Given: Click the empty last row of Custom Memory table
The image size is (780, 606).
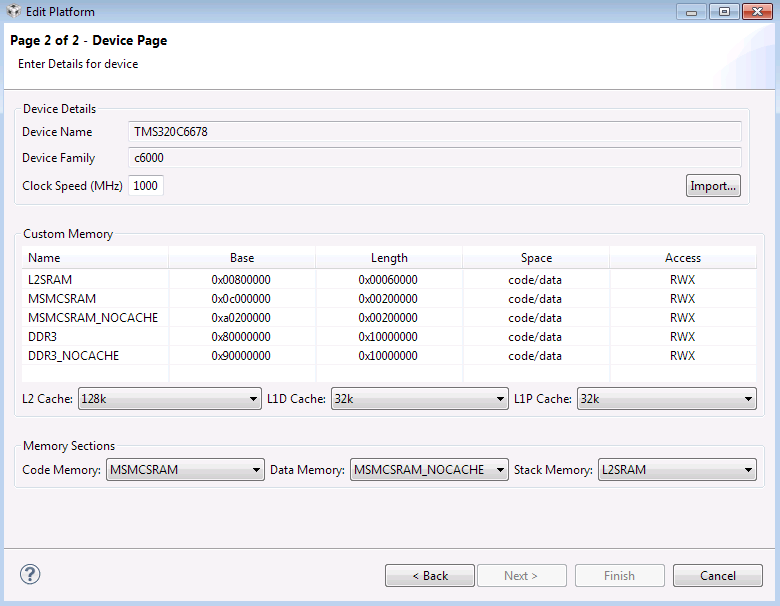Looking at the screenshot, I should 389,374.
